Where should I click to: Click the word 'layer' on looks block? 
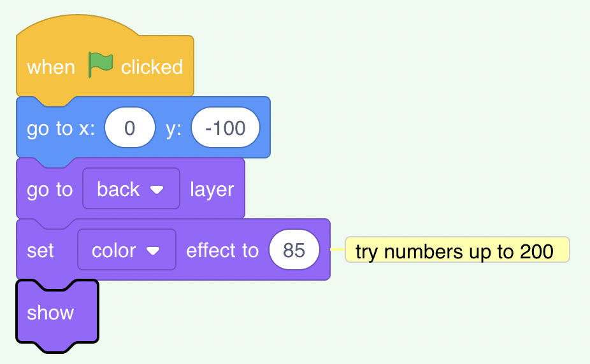pyautogui.click(x=212, y=190)
